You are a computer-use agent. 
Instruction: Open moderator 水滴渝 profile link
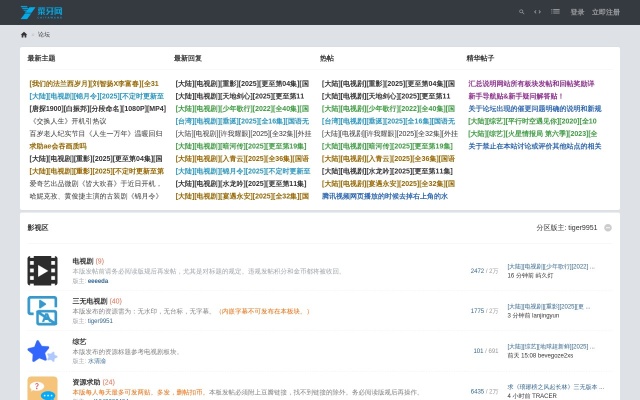(x=96, y=361)
